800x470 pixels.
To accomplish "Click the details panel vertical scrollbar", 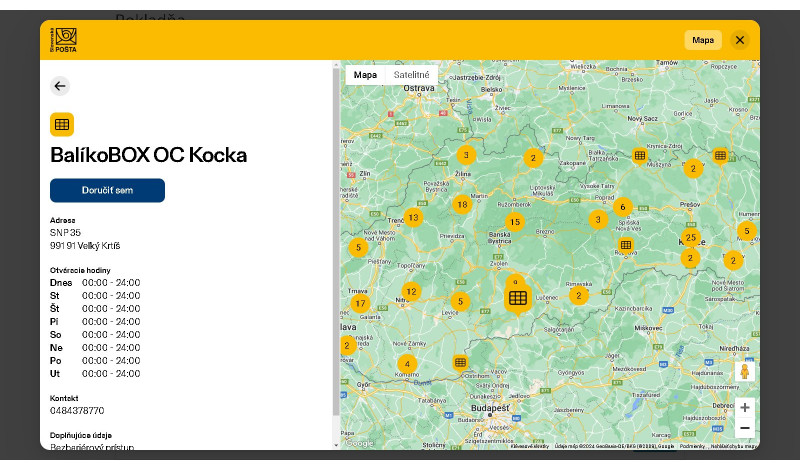I will [336, 242].
